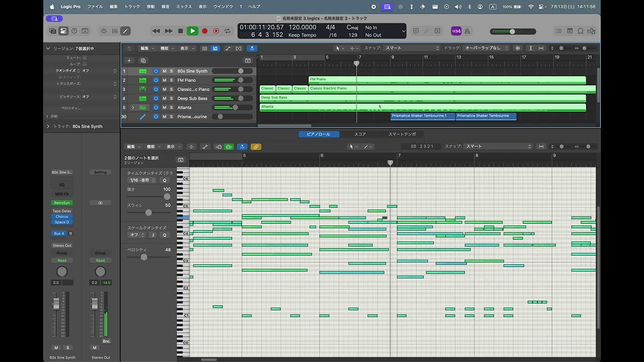644x362 pixels.
Task: Switch to the スコア tab
Action: (360, 134)
